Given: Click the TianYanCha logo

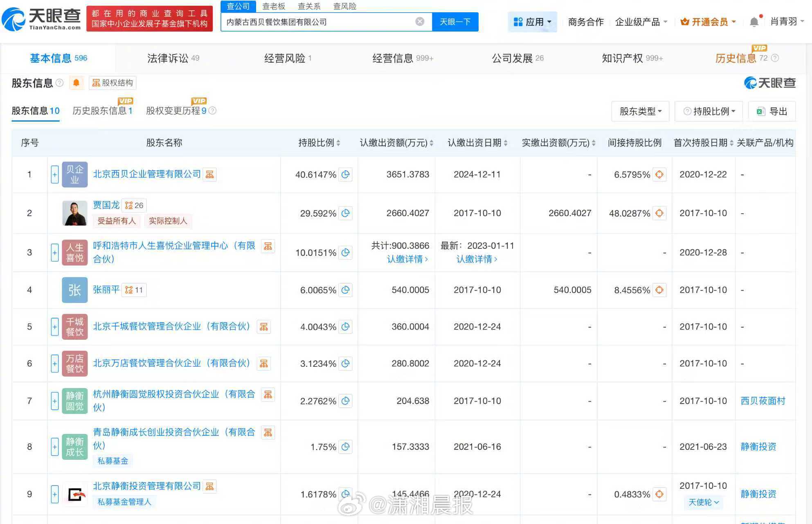Looking at the screenshot, I should pos(41,19).
